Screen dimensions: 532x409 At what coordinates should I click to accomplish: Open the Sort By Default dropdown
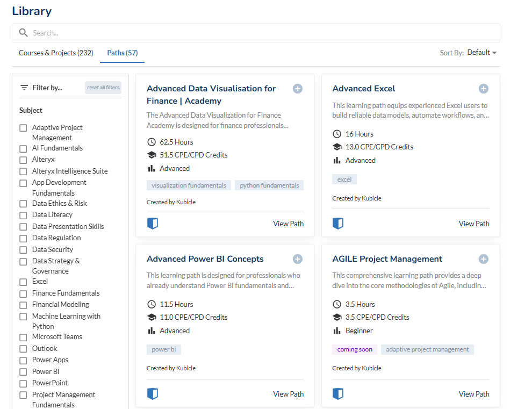pyautogui.click(x=481, y=53)
